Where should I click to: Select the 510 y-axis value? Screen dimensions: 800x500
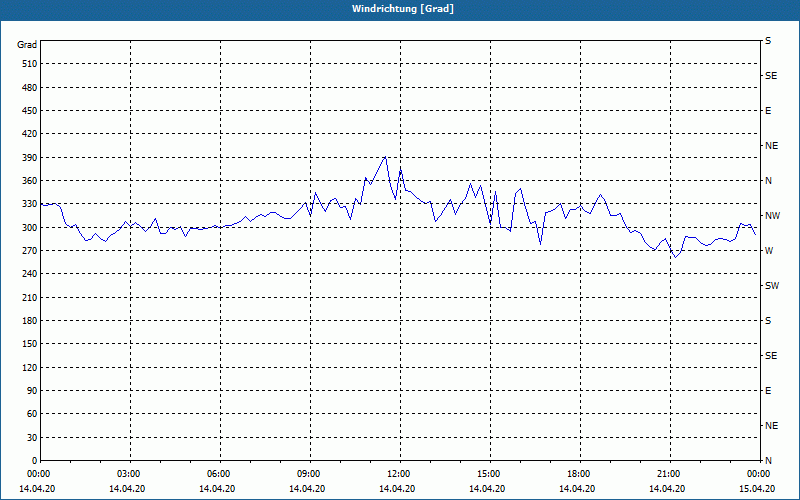(x=30, y=64)
